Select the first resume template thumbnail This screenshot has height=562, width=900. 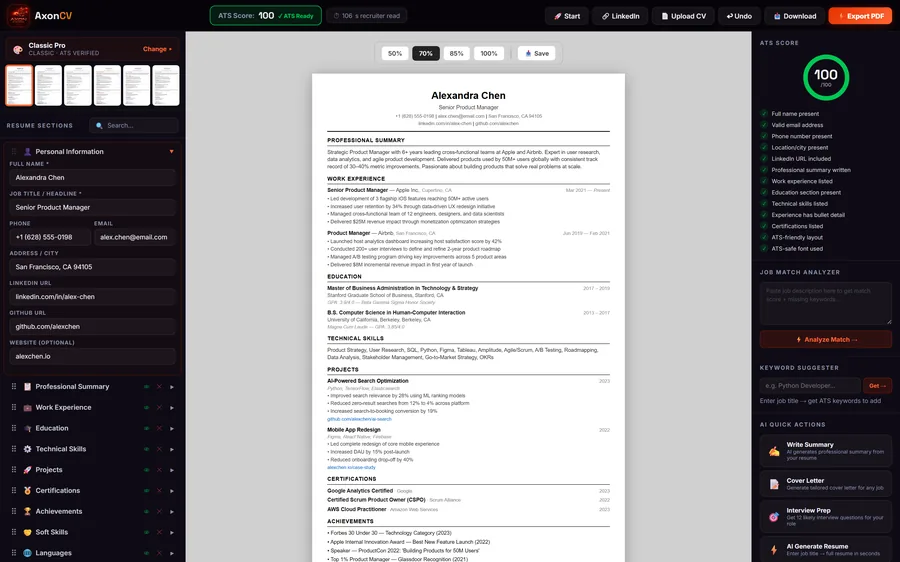click(x=19, y=86)
